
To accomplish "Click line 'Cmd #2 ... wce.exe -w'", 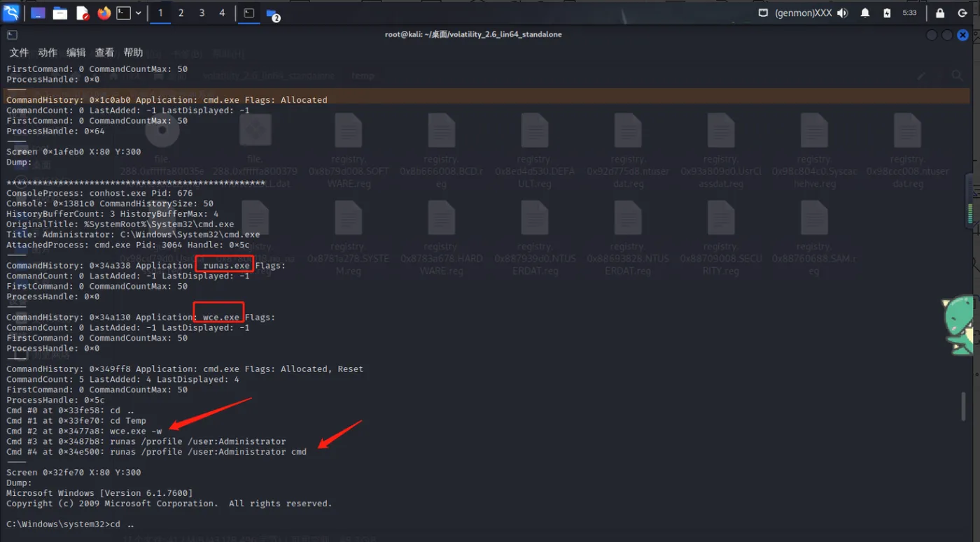I will (84, 431).
